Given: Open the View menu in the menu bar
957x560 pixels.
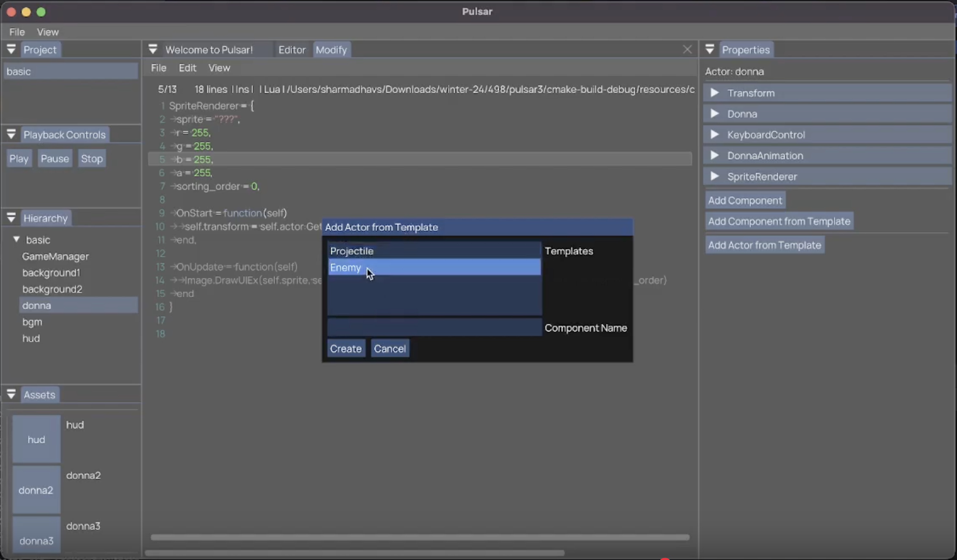Looking at the screenshot, I should (48, 32).
